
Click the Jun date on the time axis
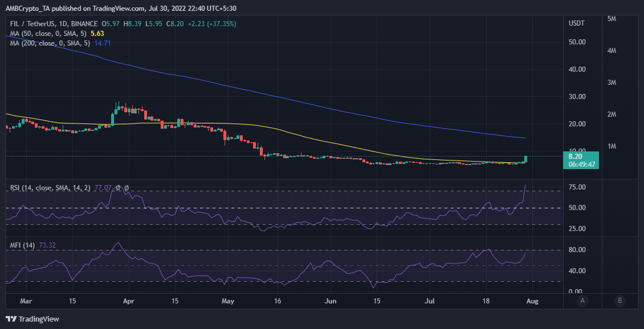331,301
